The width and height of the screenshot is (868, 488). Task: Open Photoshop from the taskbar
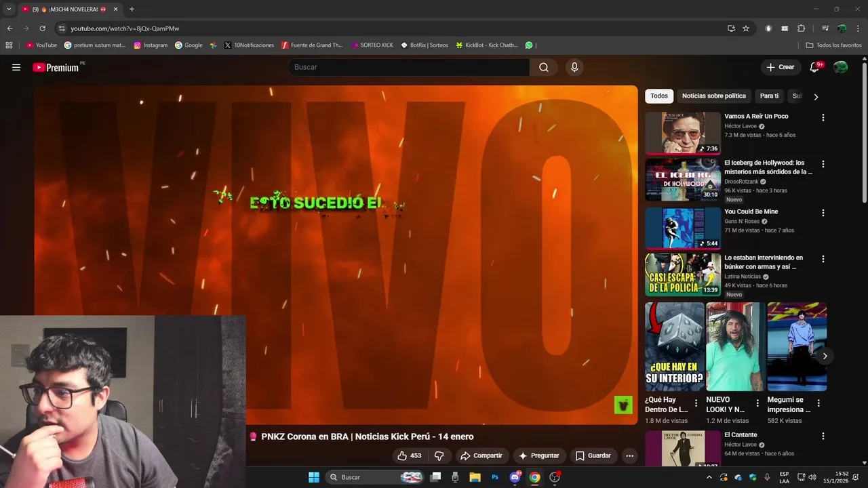coord(495,477)
